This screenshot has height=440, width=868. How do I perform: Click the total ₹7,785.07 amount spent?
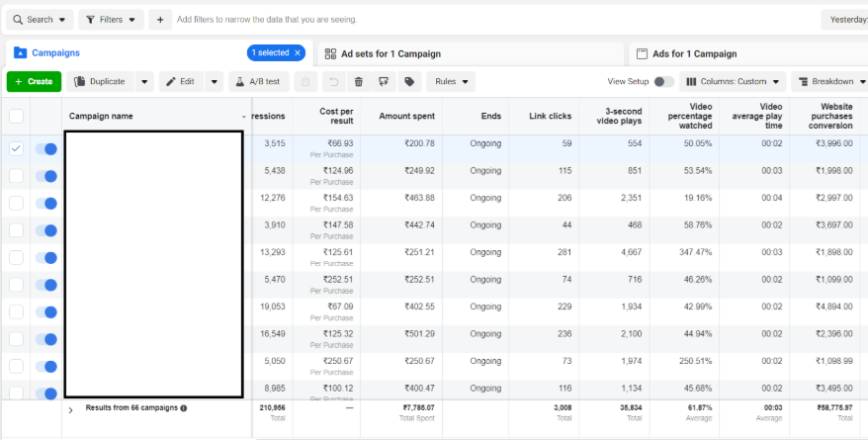pos(418,408)
